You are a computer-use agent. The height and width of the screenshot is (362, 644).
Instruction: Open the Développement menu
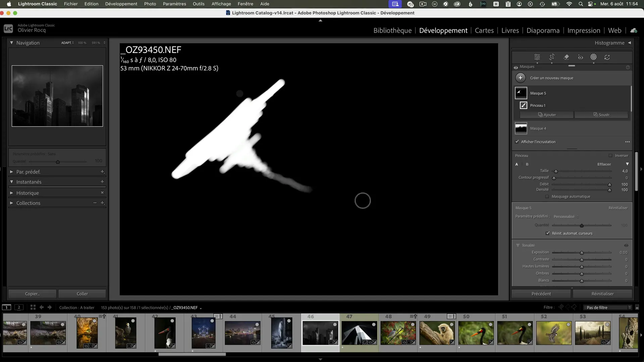coord(121,4)
